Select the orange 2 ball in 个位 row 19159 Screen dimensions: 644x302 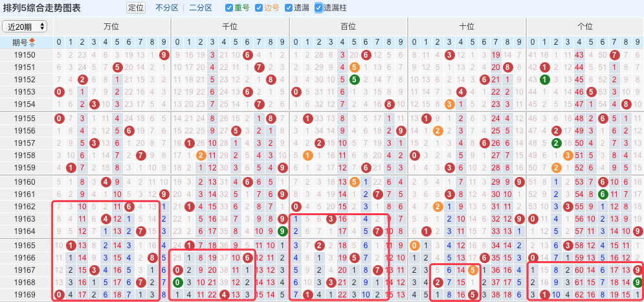(x=556, y=168)
